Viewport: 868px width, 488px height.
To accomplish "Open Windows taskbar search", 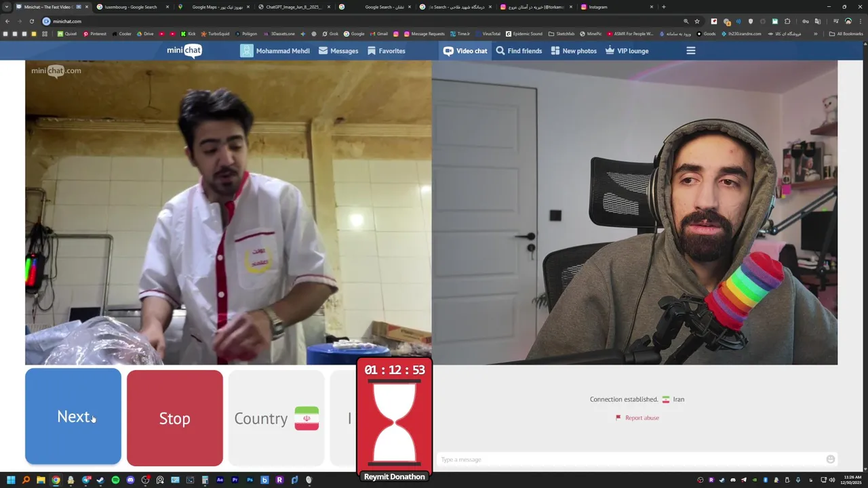I will [26, 480].
